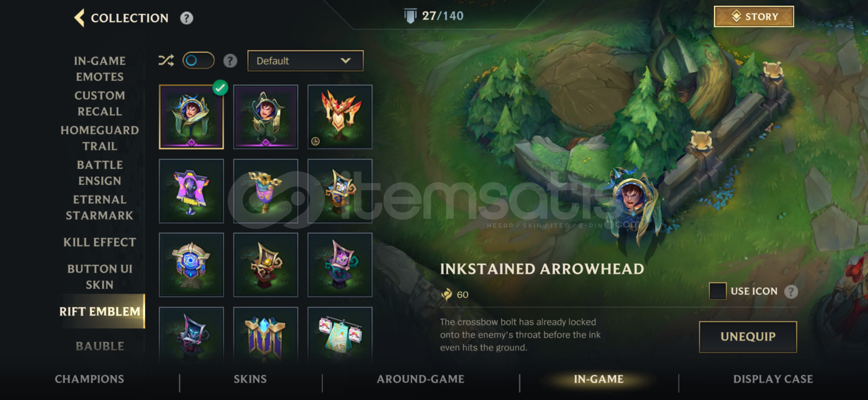The width and height of the screenshot is (868, 400).
Task: Go back using the Collection arrow
Action: coord(79,18)
